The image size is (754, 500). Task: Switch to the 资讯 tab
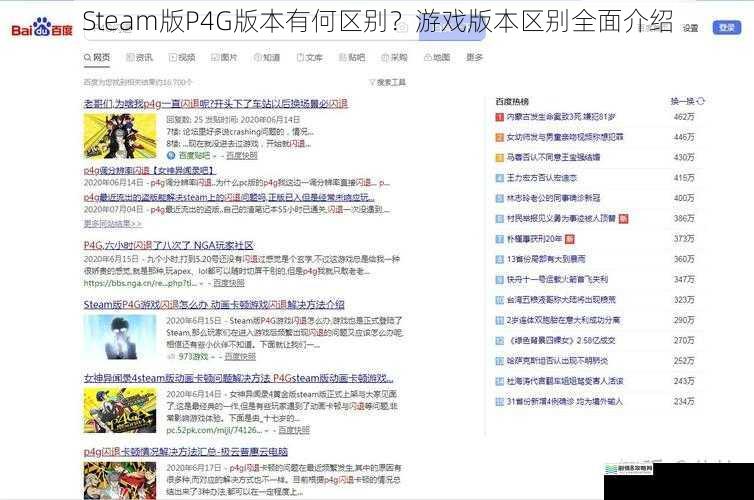pos(139,57)
